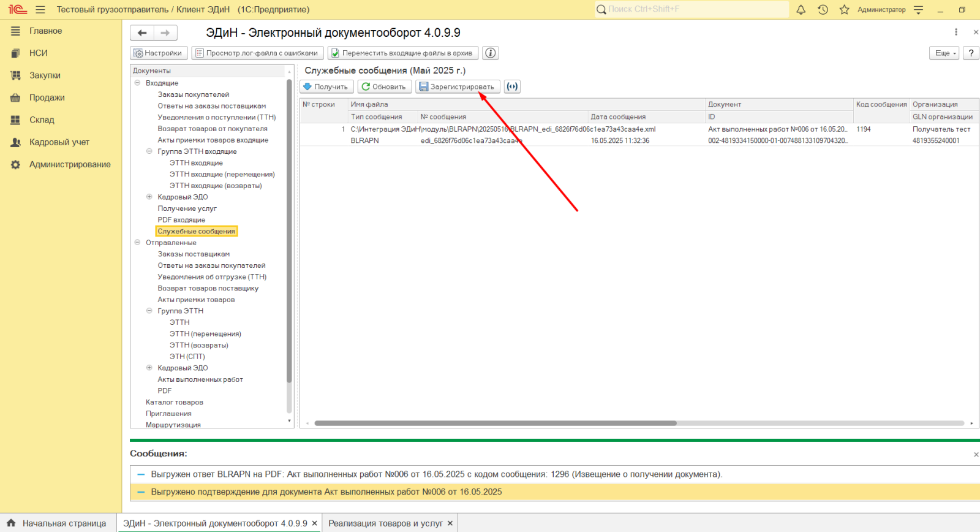This screenshot has height=532, width=980.
Task: Click the table horizontal scrollbar
Action: click(496, 423)
